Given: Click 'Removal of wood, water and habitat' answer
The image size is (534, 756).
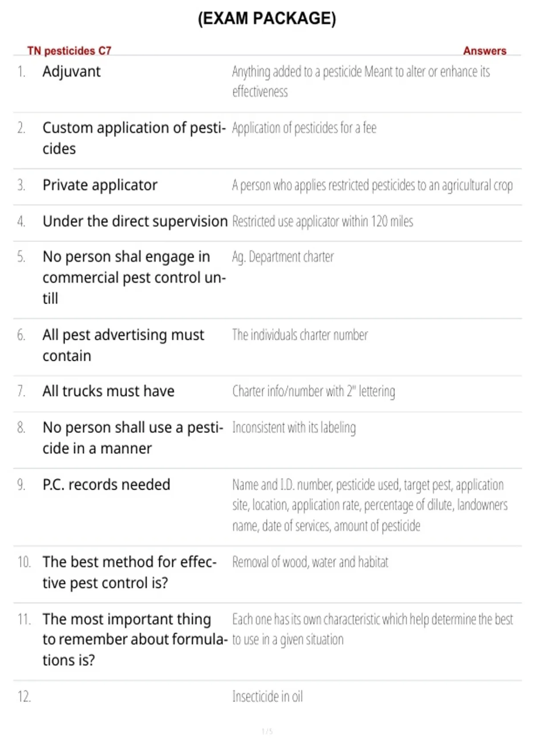Looking at the screenshot, I should point(310,562).
